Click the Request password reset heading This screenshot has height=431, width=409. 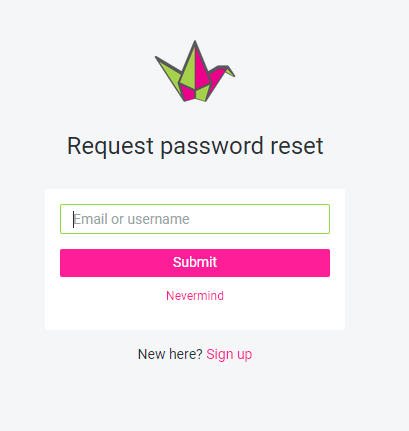point(195,146)
